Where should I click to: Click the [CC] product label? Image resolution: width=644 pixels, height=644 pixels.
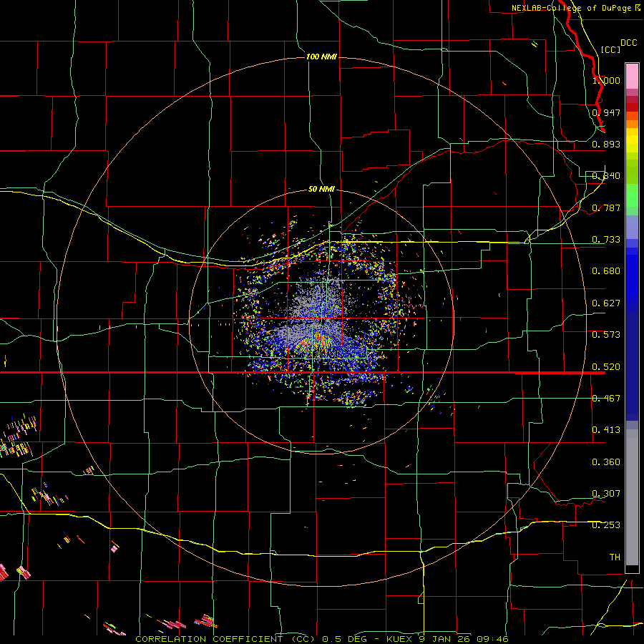tap(611, 49)
